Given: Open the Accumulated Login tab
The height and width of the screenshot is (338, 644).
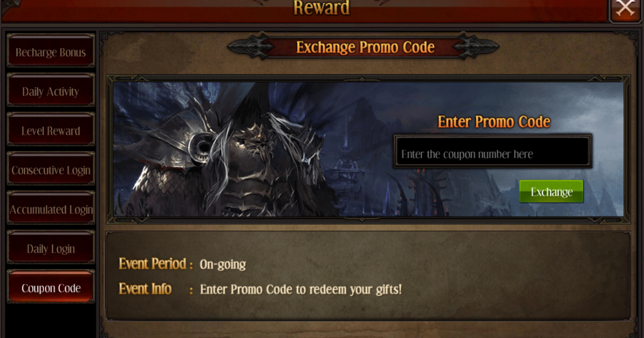Looking at the screenshot, I should pos(50,209).
